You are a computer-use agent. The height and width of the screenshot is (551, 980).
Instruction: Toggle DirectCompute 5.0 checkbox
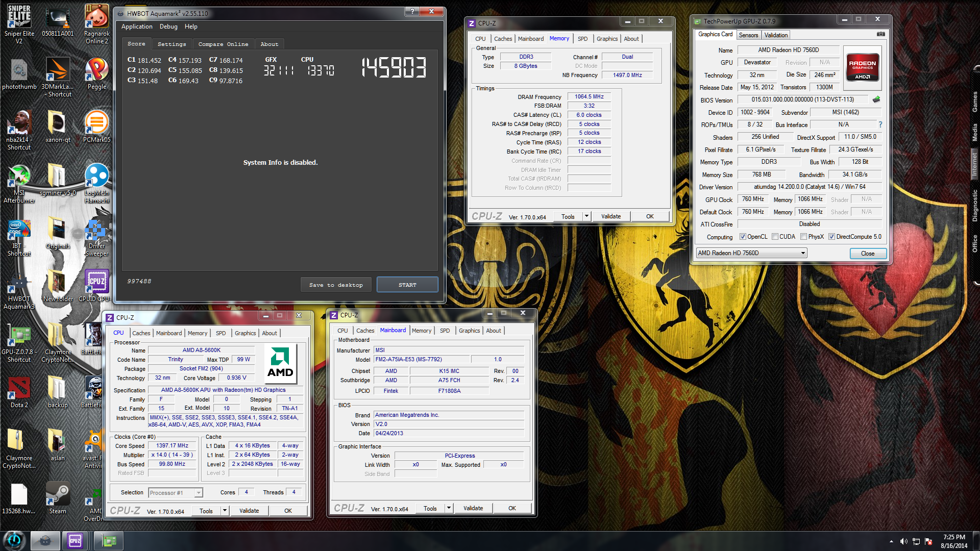click(x=831, y=237)
